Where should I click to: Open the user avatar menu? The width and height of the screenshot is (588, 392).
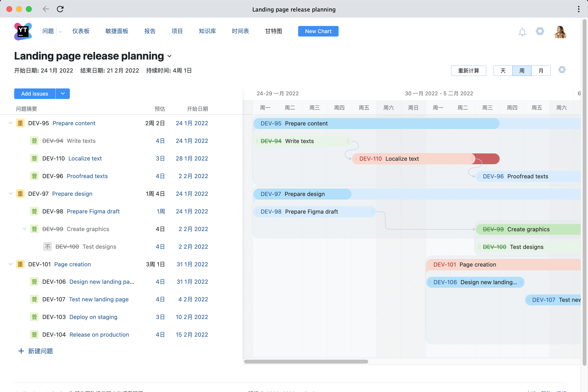[560, 32]
